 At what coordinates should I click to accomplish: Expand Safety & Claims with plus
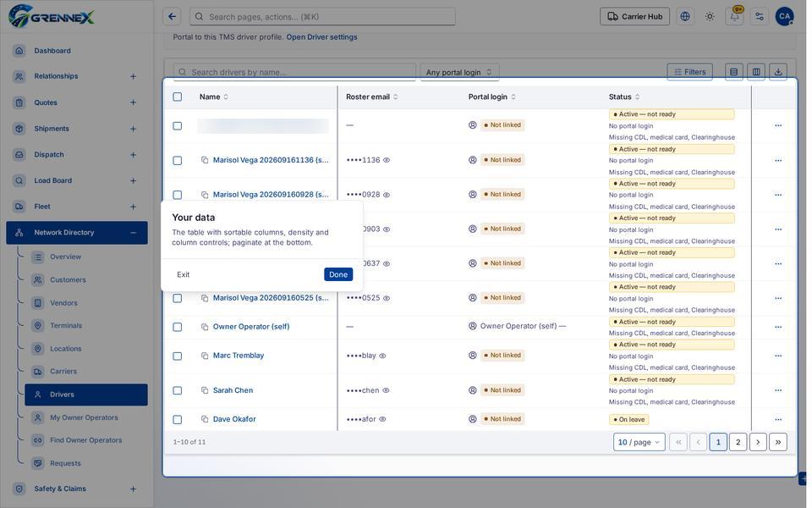tap(133, 489)
